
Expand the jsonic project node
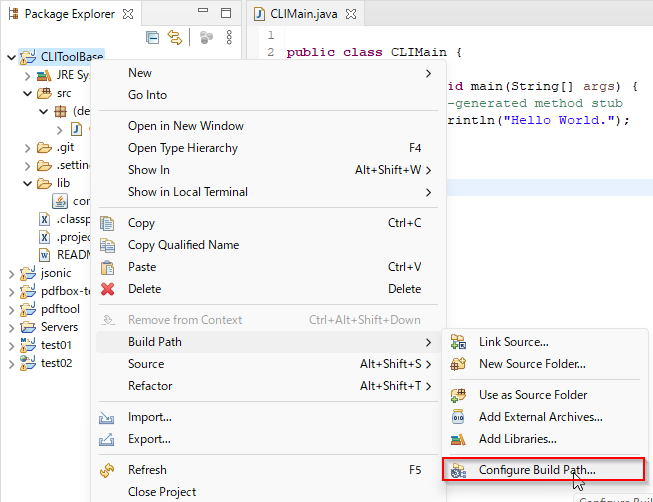(12, 274)
